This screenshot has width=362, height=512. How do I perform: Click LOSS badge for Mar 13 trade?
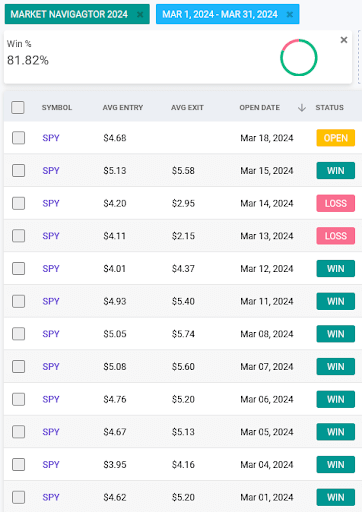(336, 236)
